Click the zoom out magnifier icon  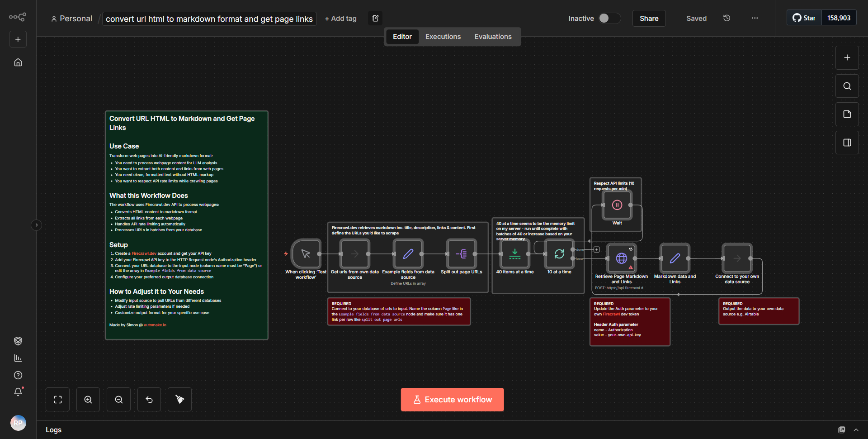click(118, 399)
